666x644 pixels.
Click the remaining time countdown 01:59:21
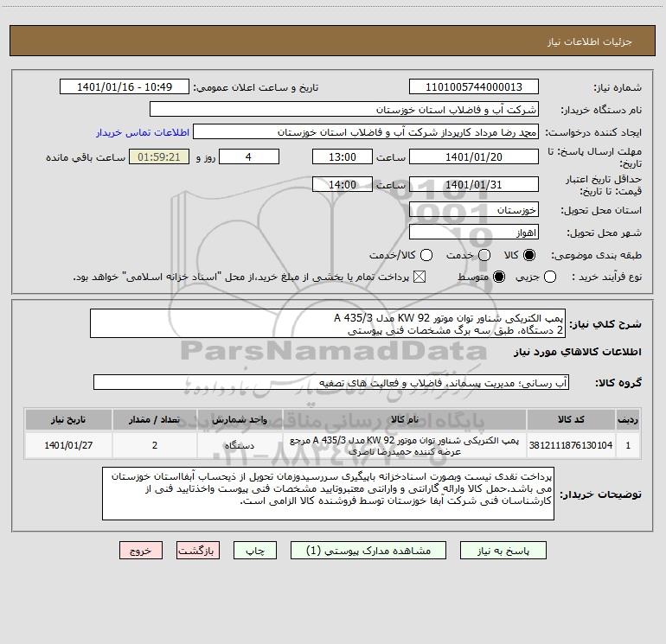(159, 156)
